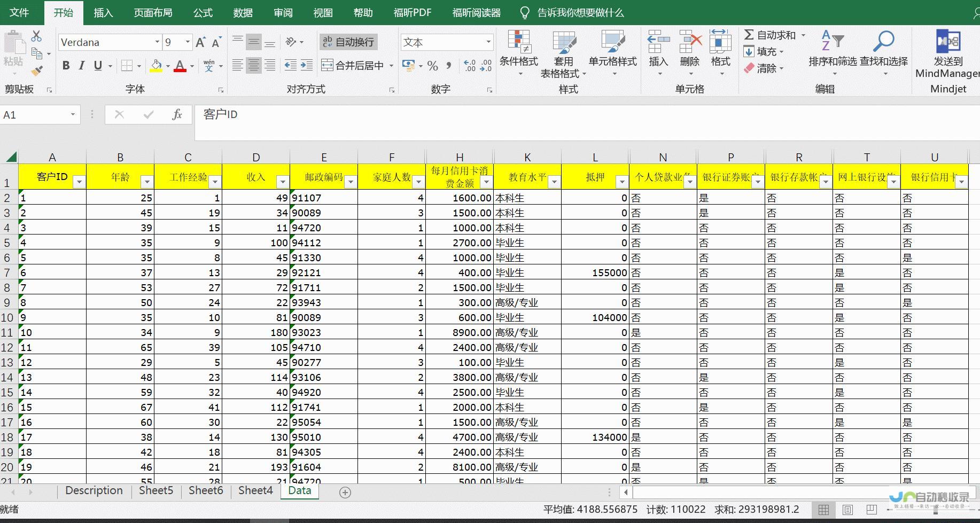The image size is (980, 523).
Task: Switch to the 页面布局 tab
Action: tap(153, 12)
